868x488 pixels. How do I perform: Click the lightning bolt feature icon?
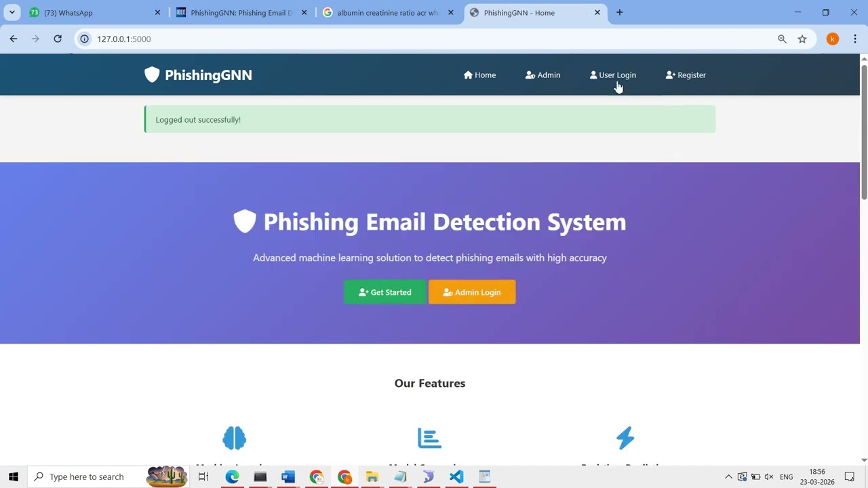(625, 438)
